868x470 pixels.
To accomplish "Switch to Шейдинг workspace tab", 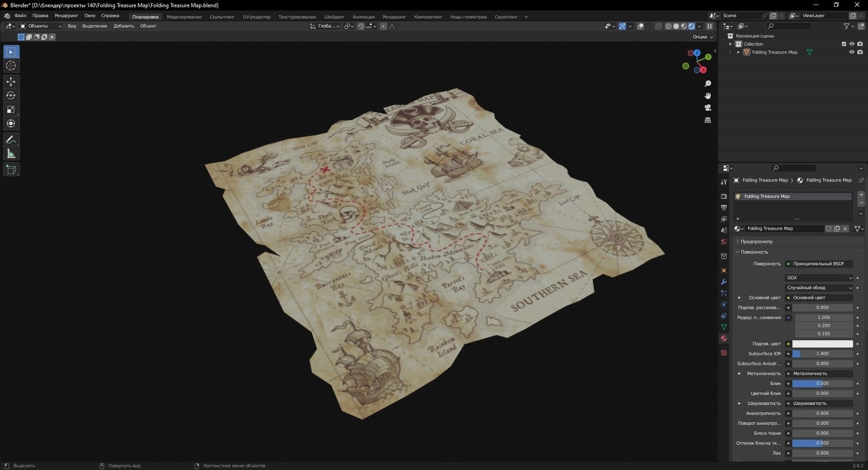I will coord(334,17).
